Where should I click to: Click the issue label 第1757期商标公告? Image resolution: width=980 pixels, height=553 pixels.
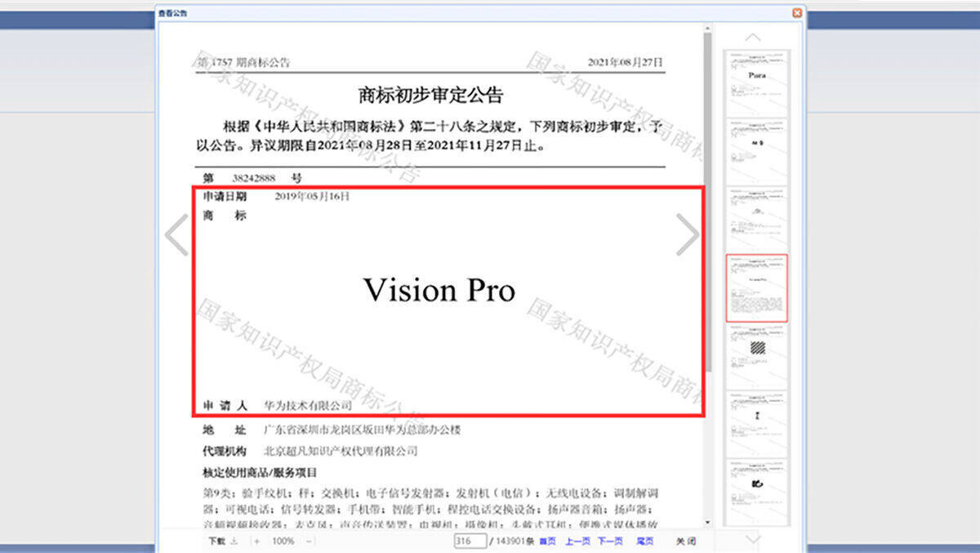click(245, 62)
